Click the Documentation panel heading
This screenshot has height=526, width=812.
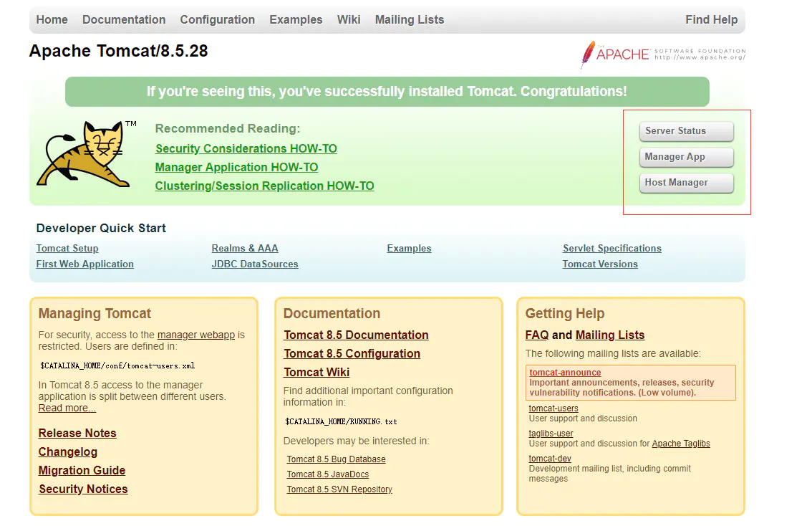coord(332,314)
